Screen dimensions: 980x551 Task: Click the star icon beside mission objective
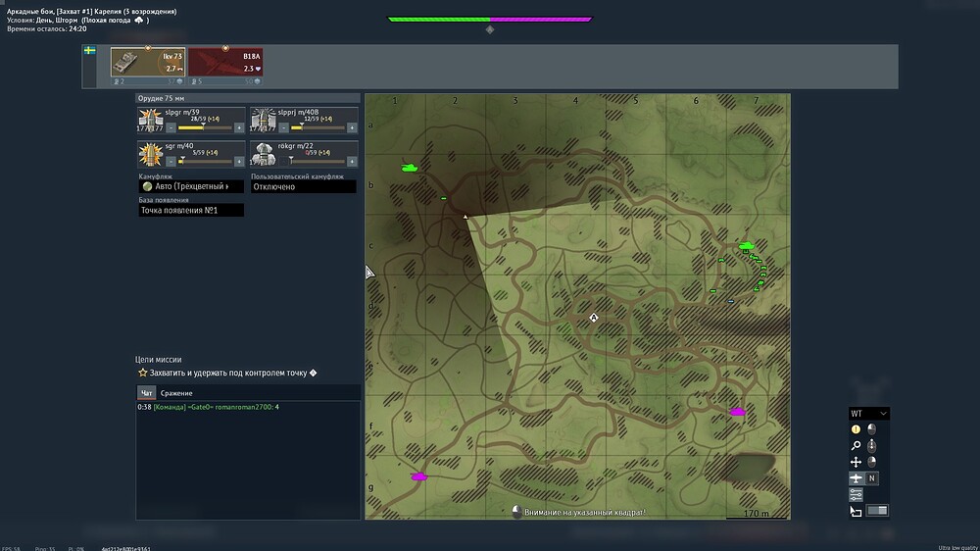click(x=142, y=373)
